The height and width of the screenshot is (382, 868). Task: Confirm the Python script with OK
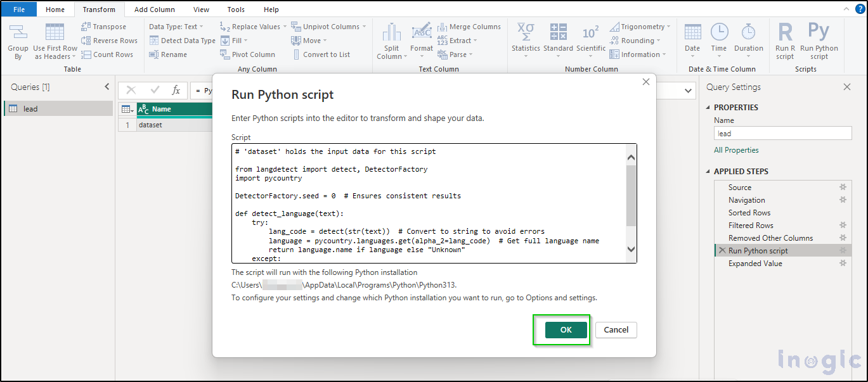click(566, 329)
